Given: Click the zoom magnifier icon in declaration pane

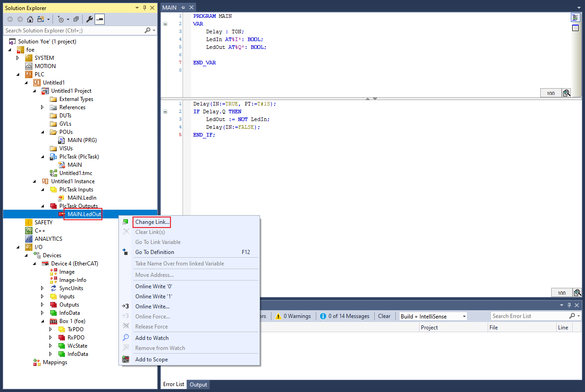Looking at the screenshot, I should (x=567, y=93).
